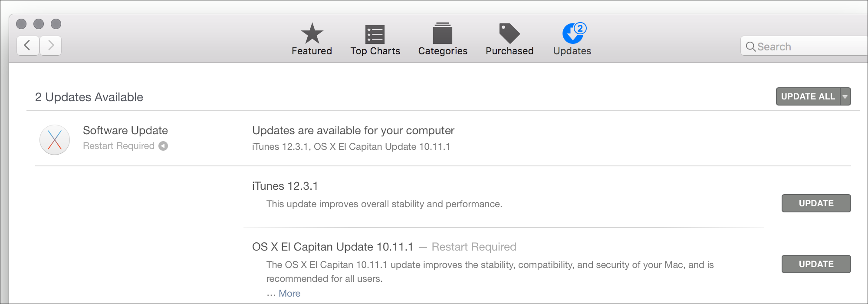The image size is (868, 304).
Task: Expand the description with More link
Action: 289,293
